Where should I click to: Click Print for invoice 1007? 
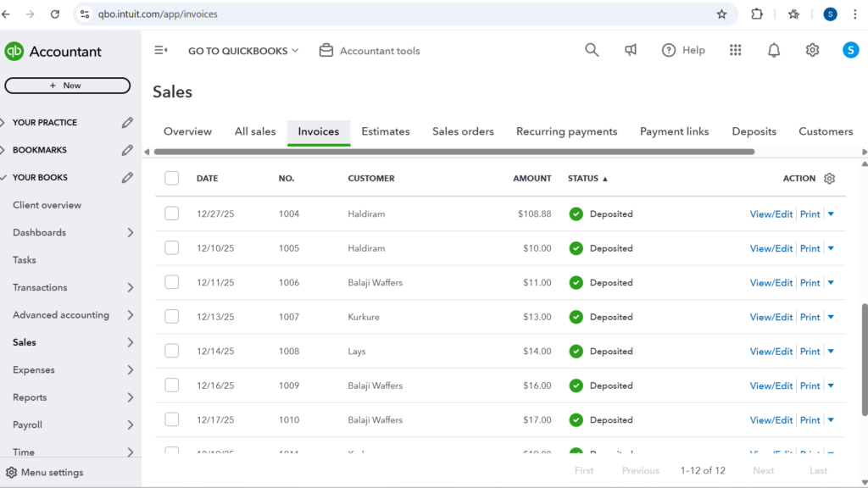(810, 317)
